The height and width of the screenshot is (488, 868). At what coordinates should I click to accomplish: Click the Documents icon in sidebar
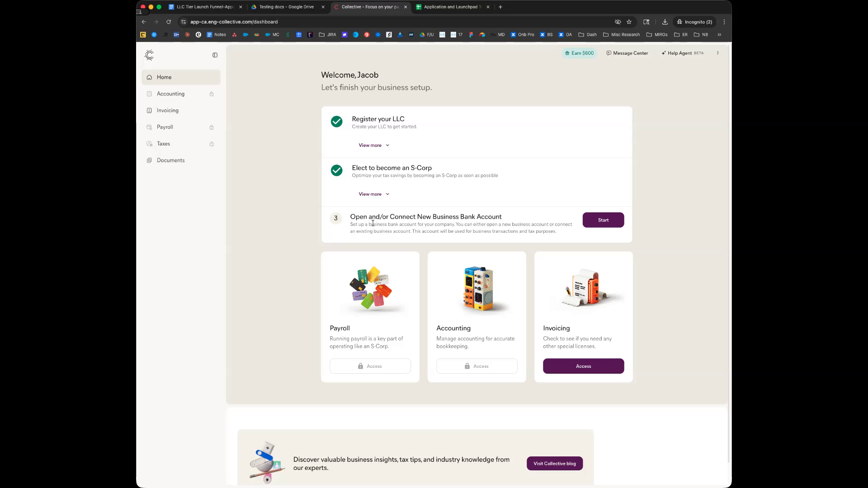tap(149, 160)
